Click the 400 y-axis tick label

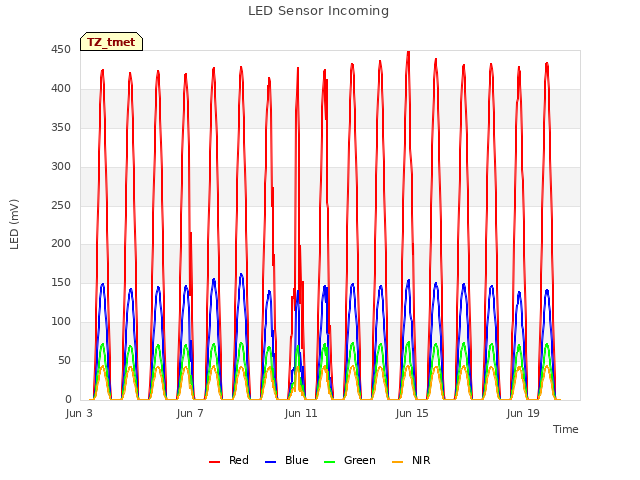(61, 89)
